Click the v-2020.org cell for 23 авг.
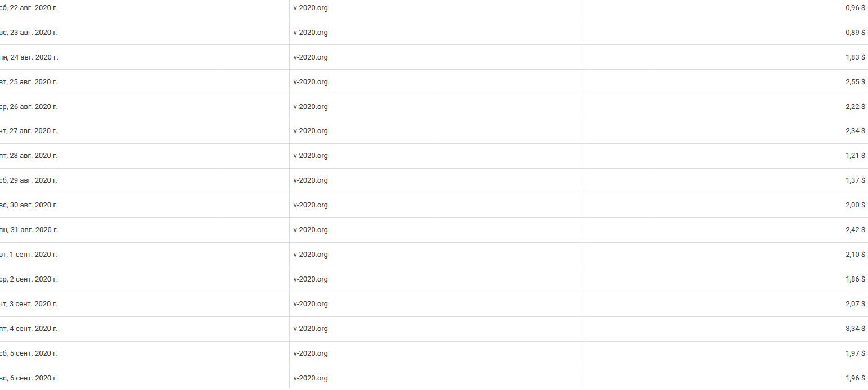Screen dimensions: 868x390 311,33
